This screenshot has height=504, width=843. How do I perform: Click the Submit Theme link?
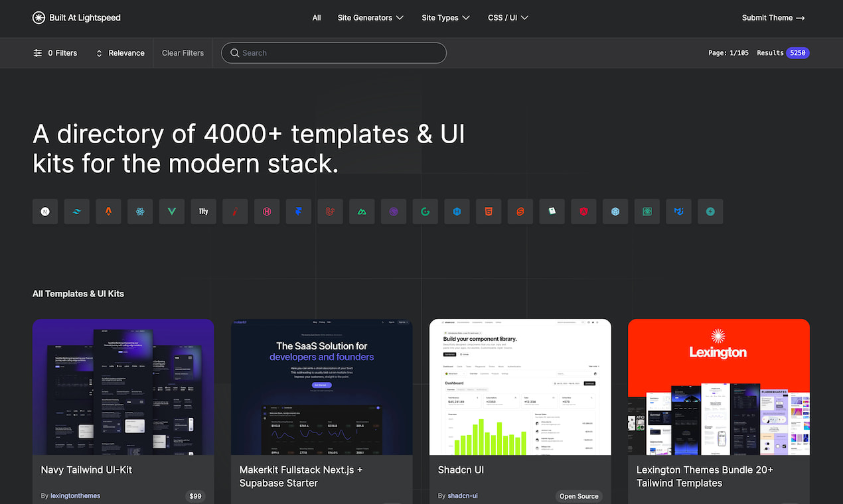(x=773, y=18)
